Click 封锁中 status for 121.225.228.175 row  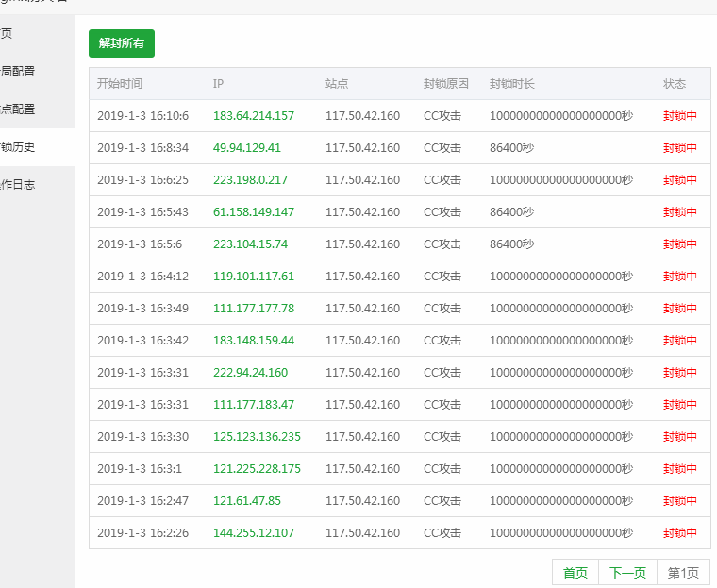(680, 468)
